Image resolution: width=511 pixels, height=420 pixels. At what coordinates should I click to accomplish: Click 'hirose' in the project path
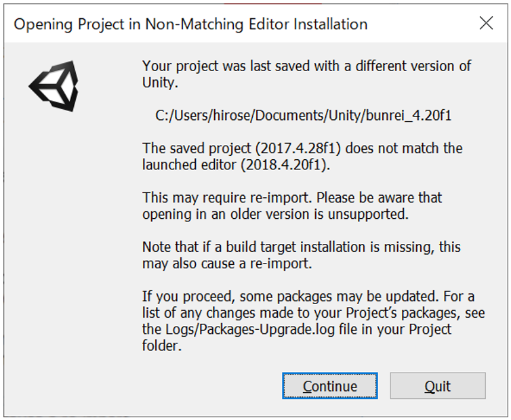point(237,115)
